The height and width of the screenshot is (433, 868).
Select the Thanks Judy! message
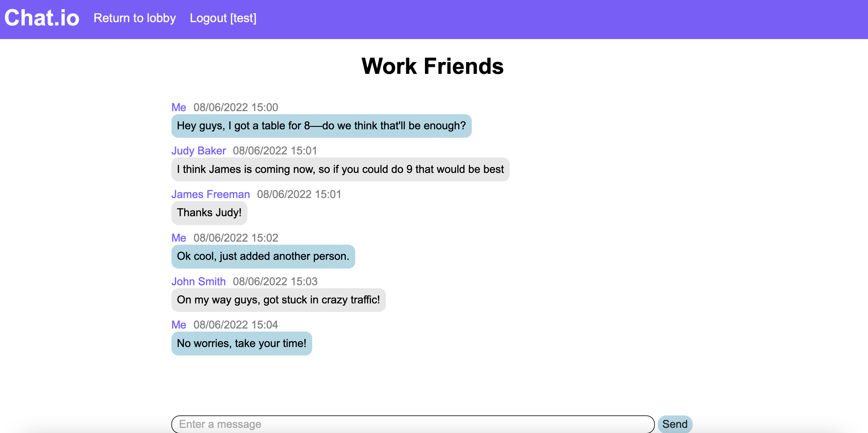pos(209,213)
